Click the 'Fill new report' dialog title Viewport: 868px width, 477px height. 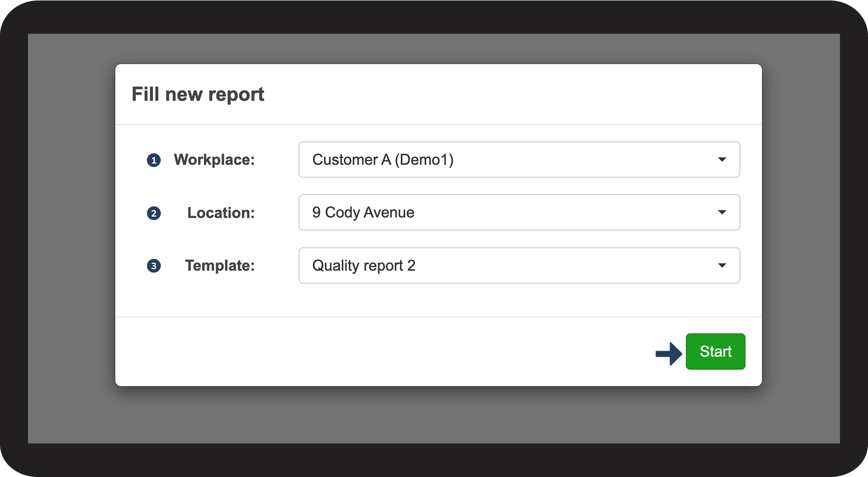point(198,94)
